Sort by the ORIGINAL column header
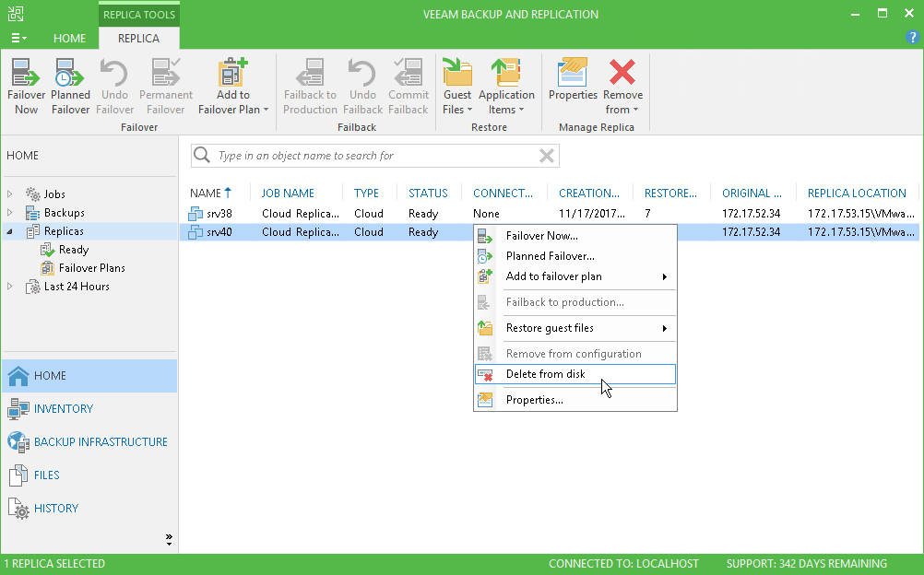Image resolution: width=924 pixels, height=575 pixels. (x=752, y=194)
